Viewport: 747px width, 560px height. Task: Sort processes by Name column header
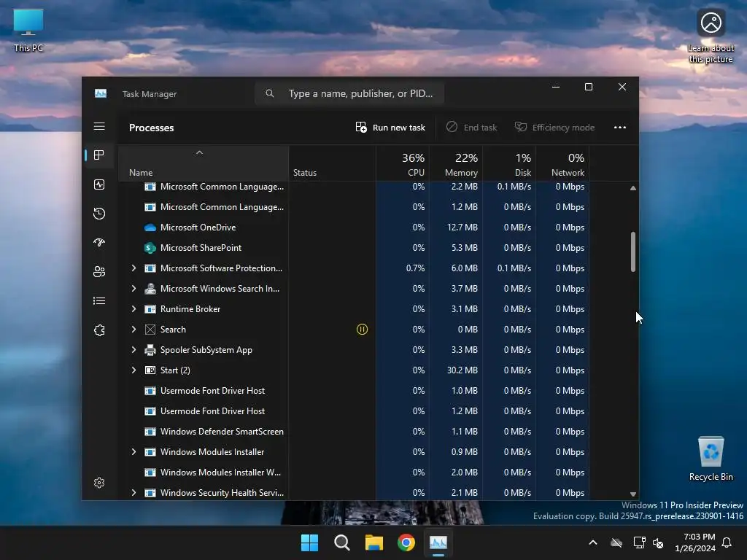(x=204, y=163)
